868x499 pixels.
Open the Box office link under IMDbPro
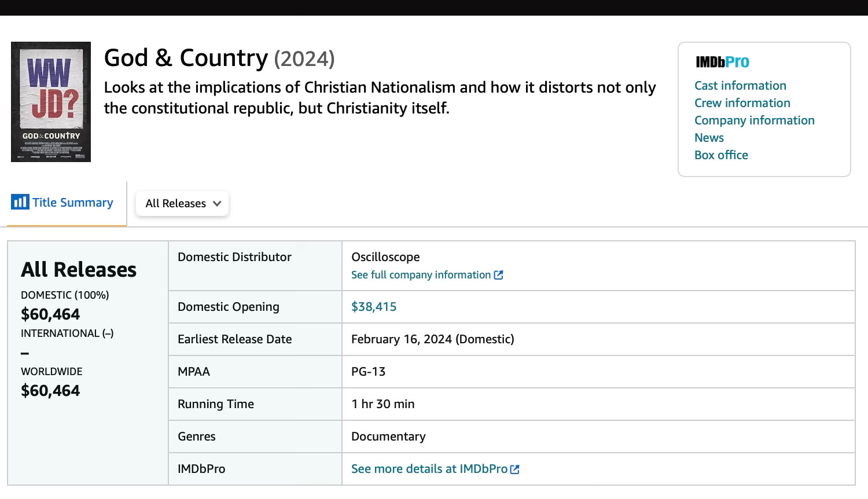point(721,155)
